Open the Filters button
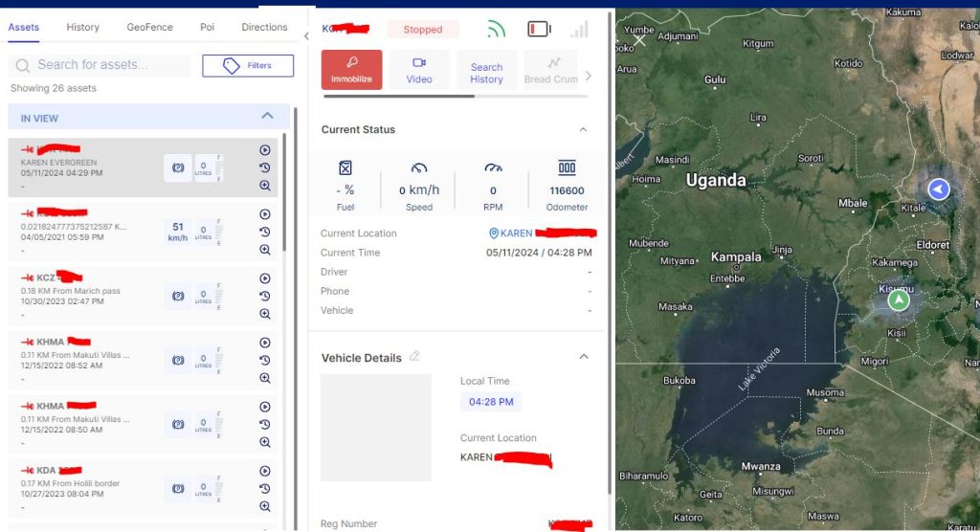This screenshot has width=980, height=532. (x=247, y=65)
